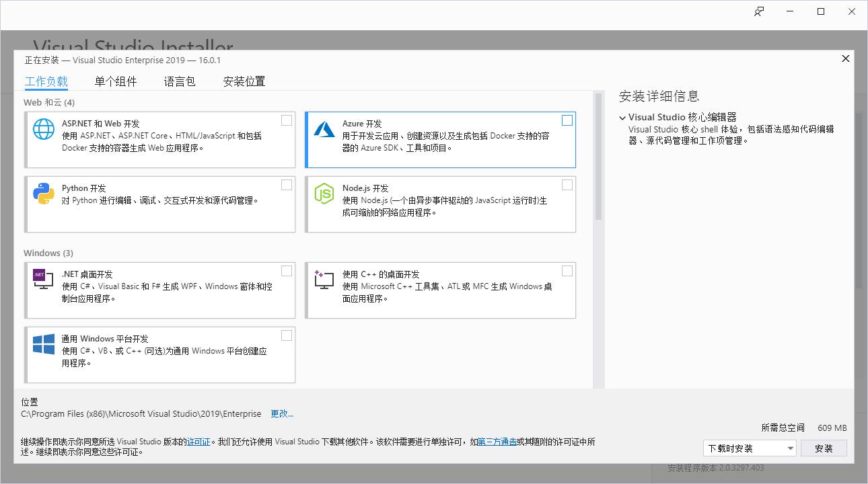Click the feedback icon in title bar
Image resolution: width=868 pixels, height=484 pixels.
(759, 11)
